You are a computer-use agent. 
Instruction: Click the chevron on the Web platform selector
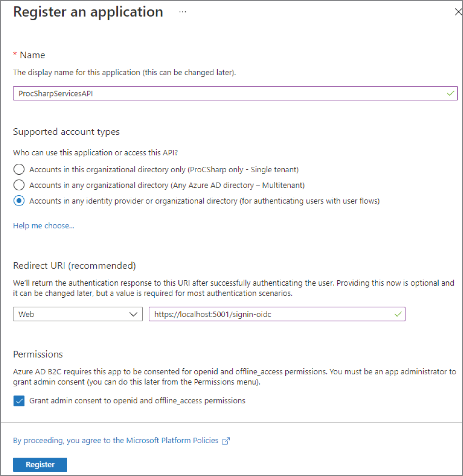click(x=133, y=314)
